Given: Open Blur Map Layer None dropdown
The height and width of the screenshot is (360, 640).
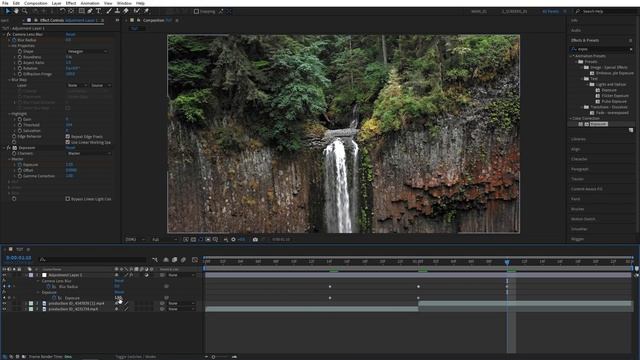Looking at the screenshot, I should tap(77, 85).
